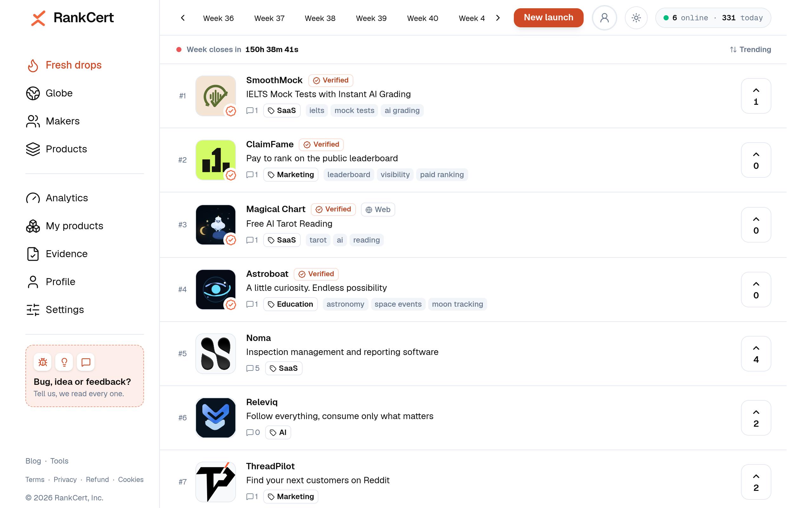
Task: Select the paid ranking tag
Action: click(x=442, y=175)
